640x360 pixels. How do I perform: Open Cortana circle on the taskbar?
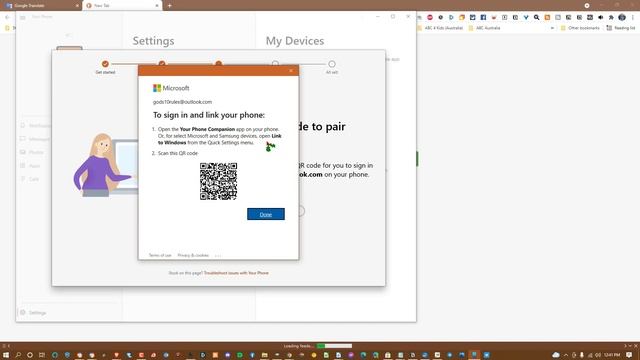coord(30,355)
